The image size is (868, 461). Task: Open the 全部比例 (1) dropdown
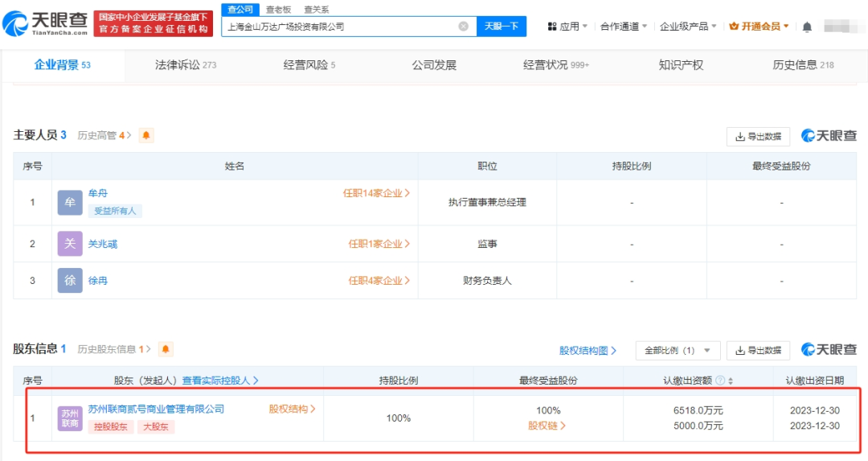point(678,350)
